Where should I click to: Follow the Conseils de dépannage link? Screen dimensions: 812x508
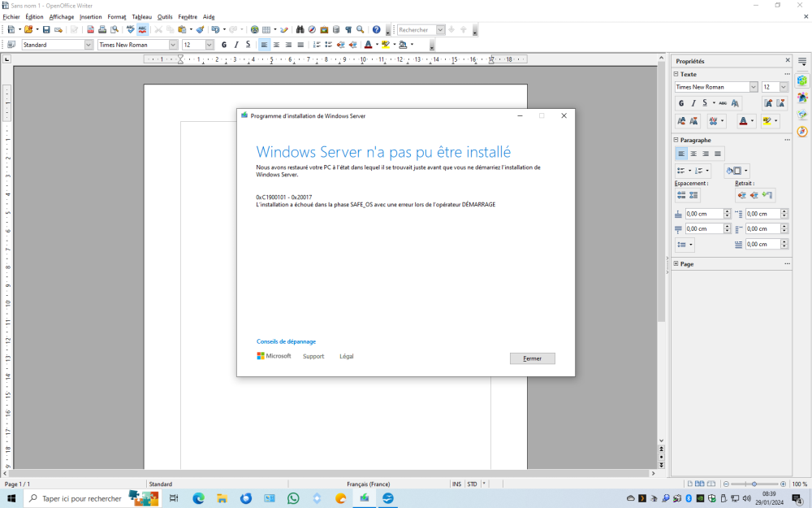pos(286,341)
